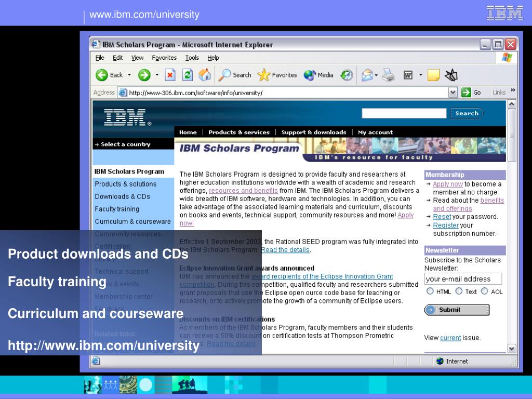Open Faculty training in sidebar
532x399 pixels.
point(117,209)
